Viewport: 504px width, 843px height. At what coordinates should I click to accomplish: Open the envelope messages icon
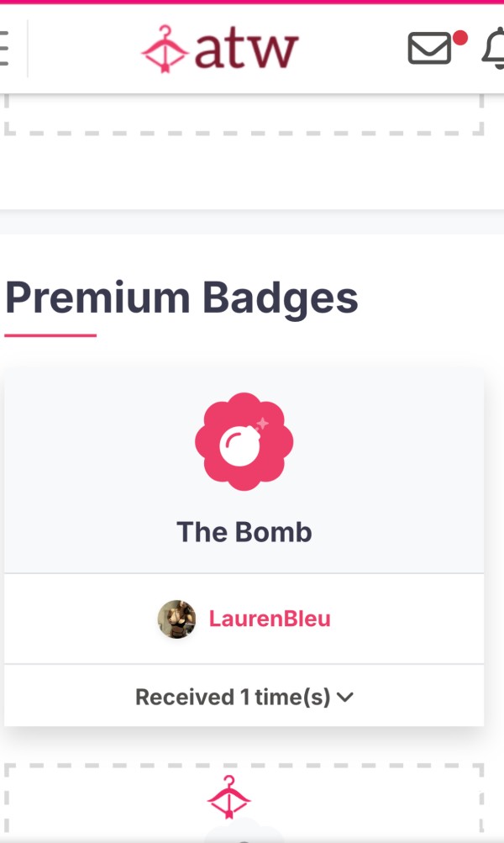tap(429, 49)
